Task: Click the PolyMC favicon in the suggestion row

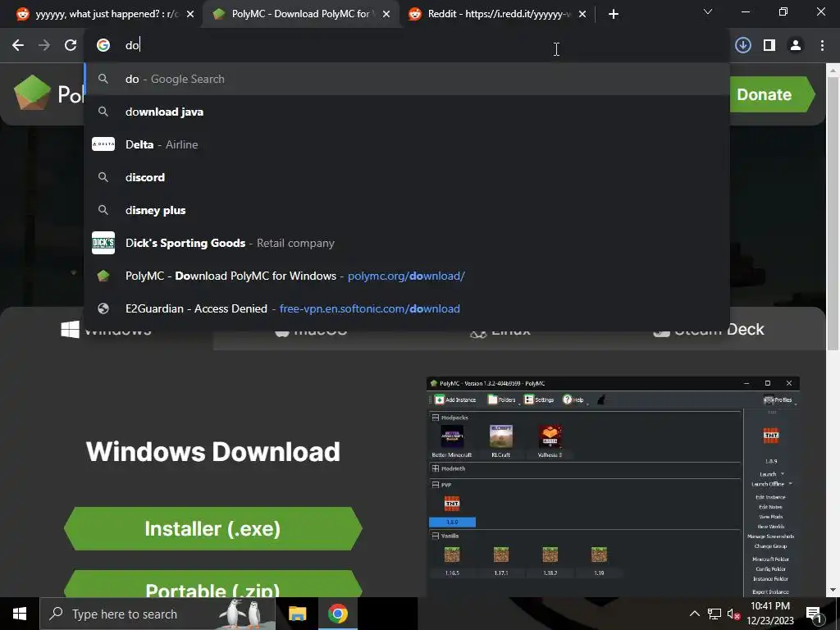Action: coord(103,276)
